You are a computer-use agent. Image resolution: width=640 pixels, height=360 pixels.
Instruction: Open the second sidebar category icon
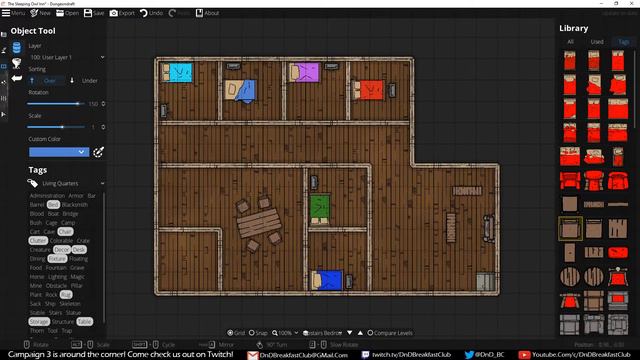[x=4, y=51]
